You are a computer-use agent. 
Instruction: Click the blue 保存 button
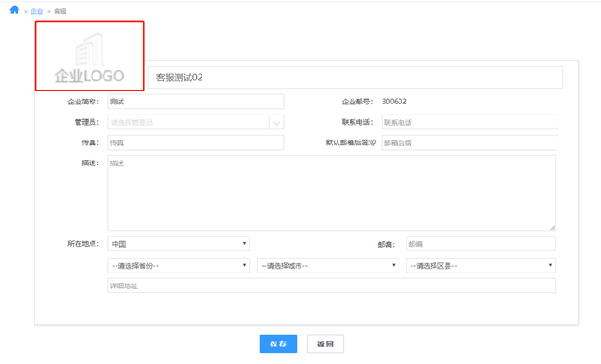click(278, 344)
